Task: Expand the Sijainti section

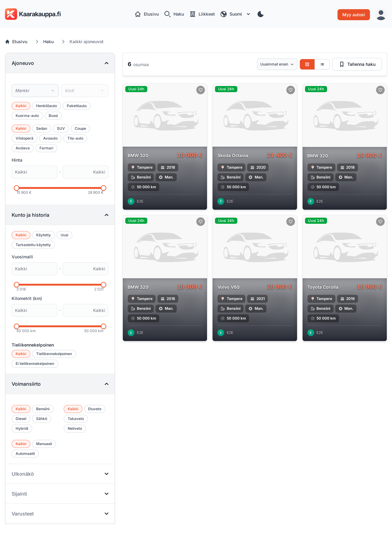Action: [x=60, y=494]
